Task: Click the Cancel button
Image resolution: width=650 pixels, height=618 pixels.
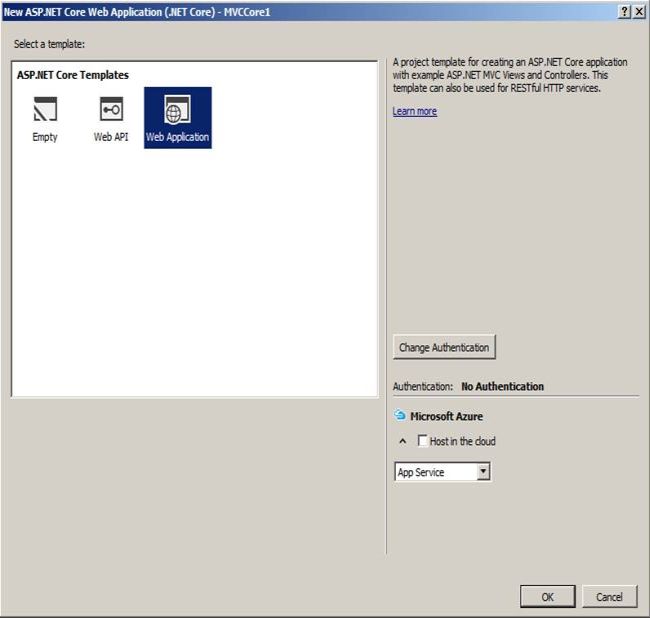Action: 609,596
